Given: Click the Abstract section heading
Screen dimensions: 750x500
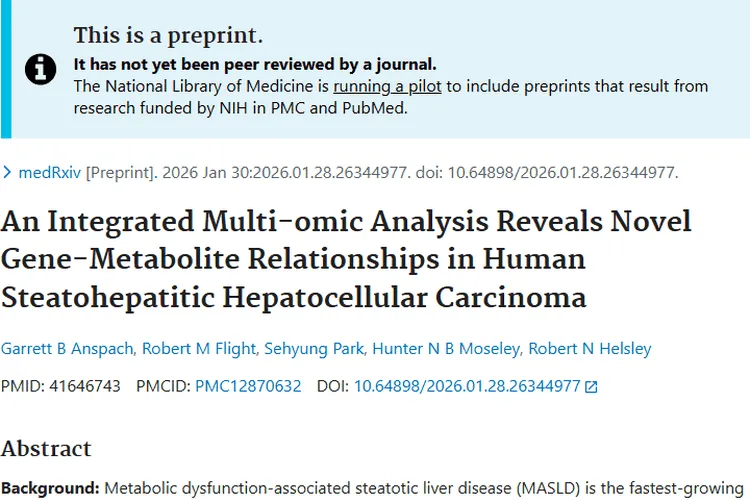Looking at the screenshot, I should (46, 448).
